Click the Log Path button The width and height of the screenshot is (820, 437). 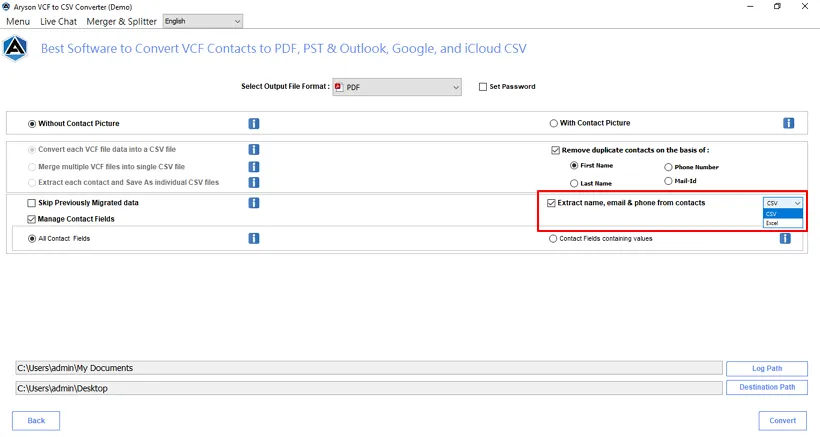(767, 369)
